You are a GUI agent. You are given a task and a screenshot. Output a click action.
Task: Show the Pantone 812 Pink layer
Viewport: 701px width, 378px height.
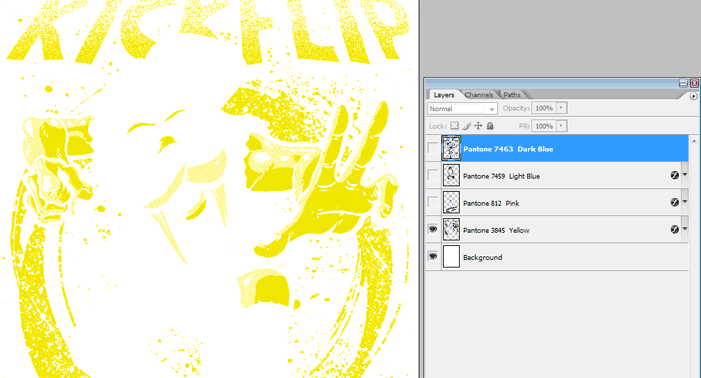pyautogui.click(x=433, y=202)
